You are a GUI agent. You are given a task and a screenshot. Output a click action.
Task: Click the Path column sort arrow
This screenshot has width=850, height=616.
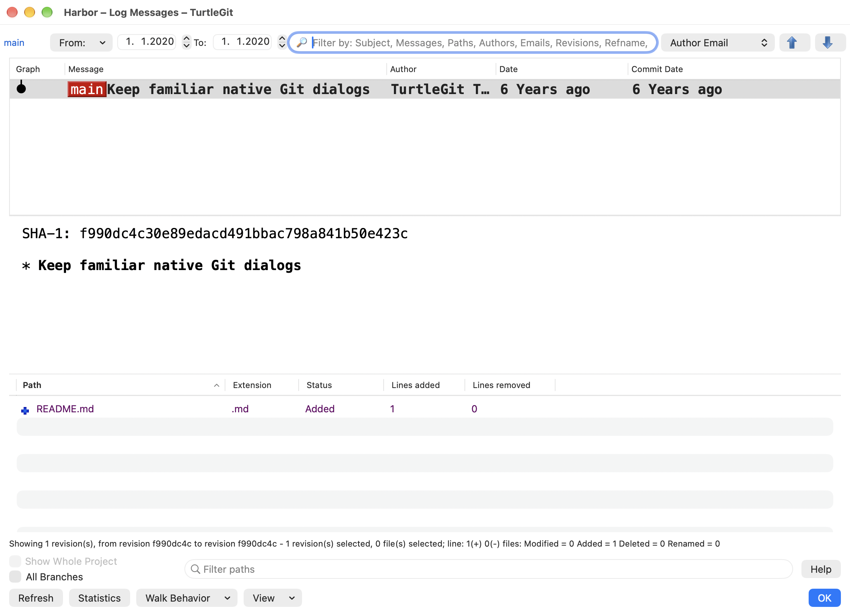(x=216, y=385)
